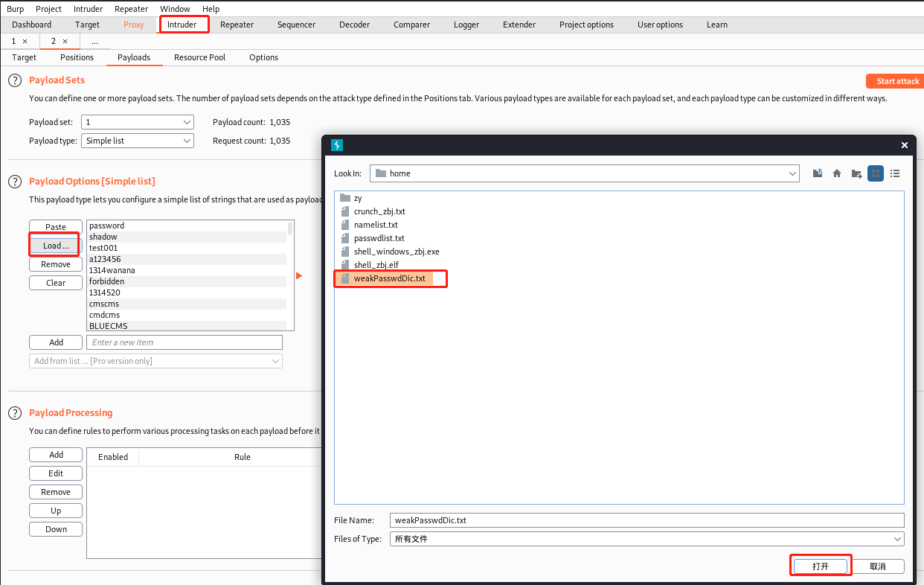Viewport: 924px width, 585px height.
Task: Select crunch_zbj.txt in file list
Action: coord(379,211)
